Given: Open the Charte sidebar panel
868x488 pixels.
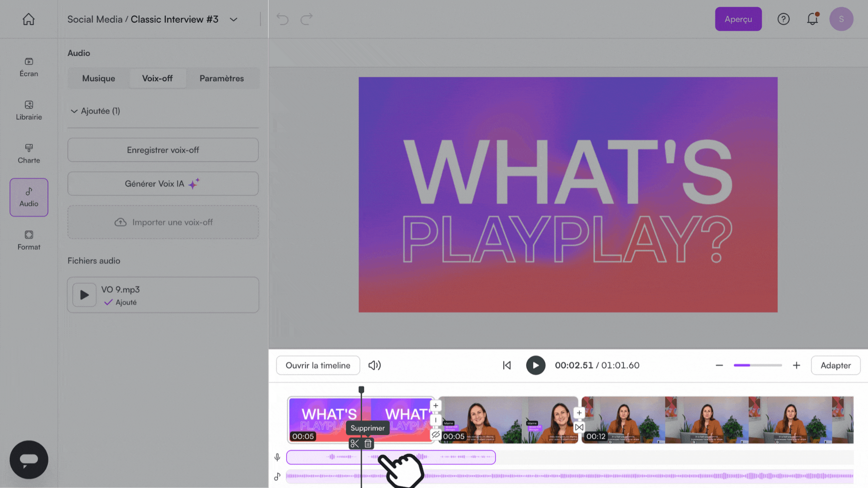Looking at the screenshot, I should [x=28, y=154].
